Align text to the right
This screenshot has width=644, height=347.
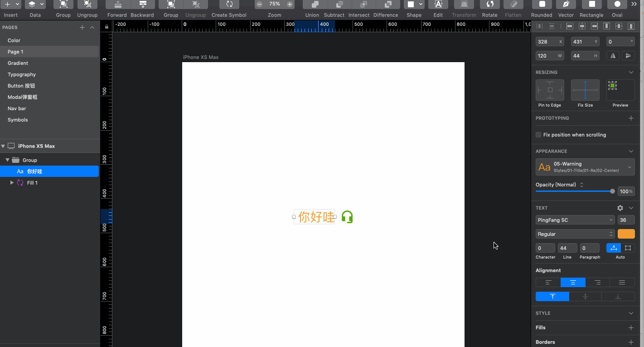[598, 283]
